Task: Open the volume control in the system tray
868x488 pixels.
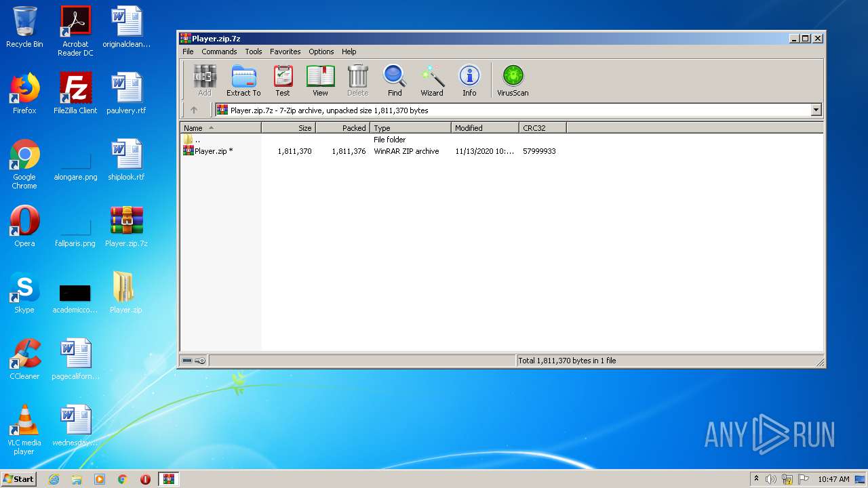Action: 771,479
